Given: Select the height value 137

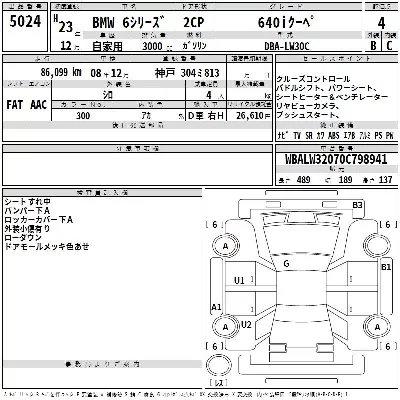Looking at the screenshot, I should tap(386, 180).
